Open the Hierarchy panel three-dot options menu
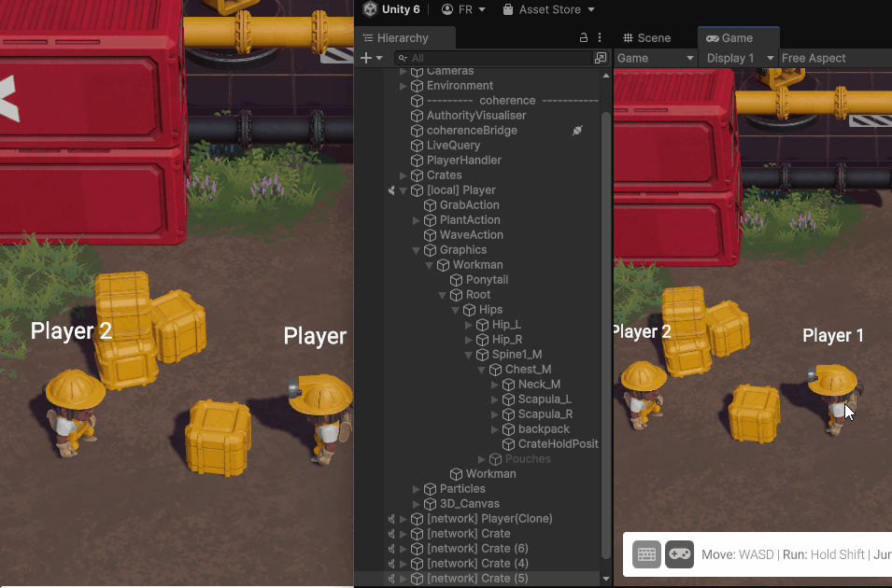 [600, 38]
